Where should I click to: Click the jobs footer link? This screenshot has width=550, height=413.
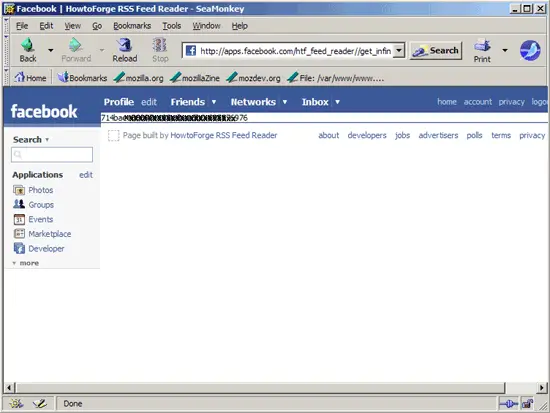click(x=402, y=135)
